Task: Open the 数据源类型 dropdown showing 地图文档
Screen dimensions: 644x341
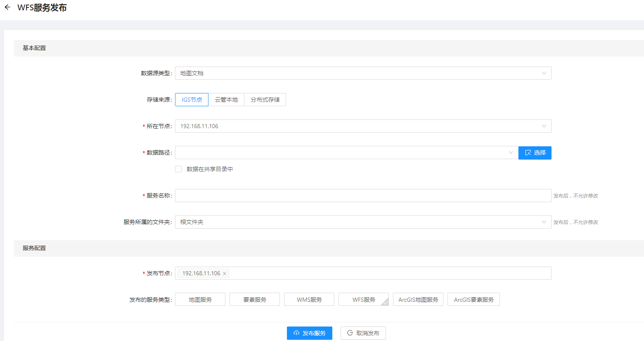Action: coord(363,73)
